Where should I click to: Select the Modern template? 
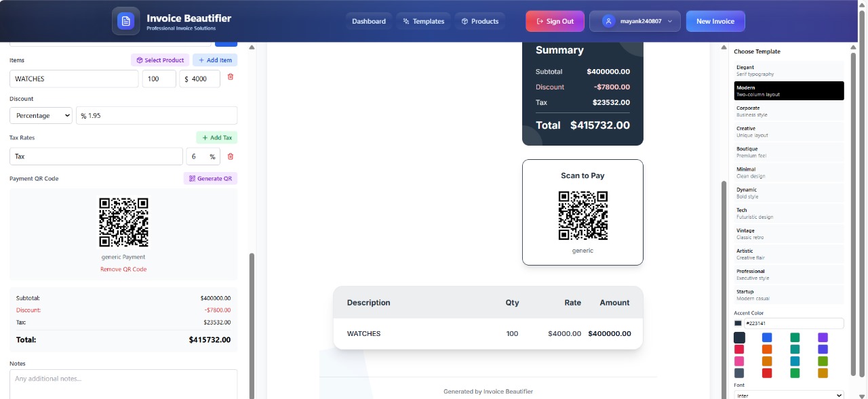(789, 91)
